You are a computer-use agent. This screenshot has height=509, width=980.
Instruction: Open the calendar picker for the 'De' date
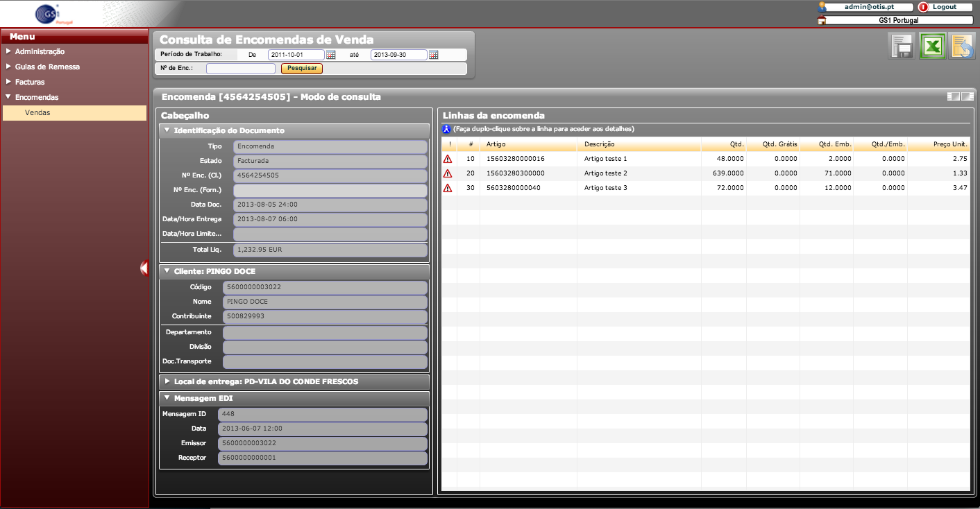(x=331, y=55)
